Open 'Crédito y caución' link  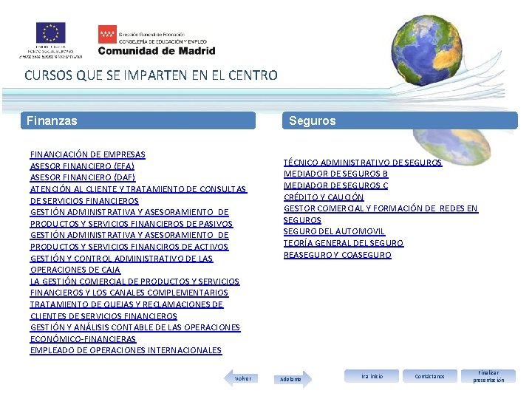click(x=324, y=197)
